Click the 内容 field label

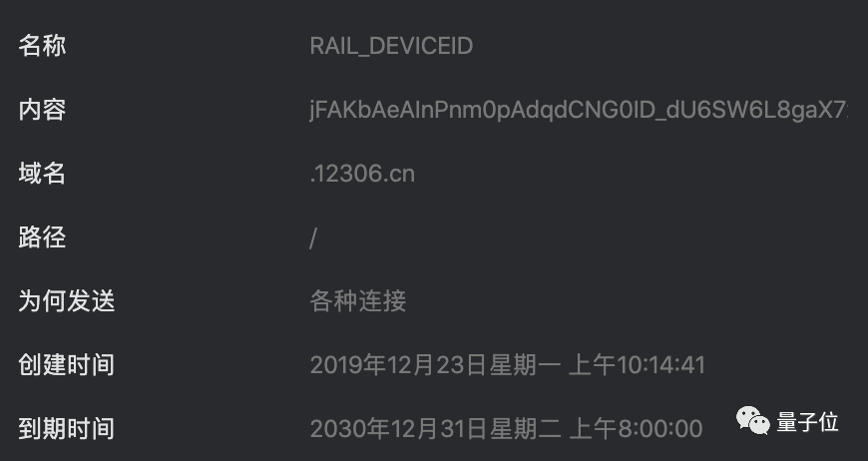pos(42,110)
